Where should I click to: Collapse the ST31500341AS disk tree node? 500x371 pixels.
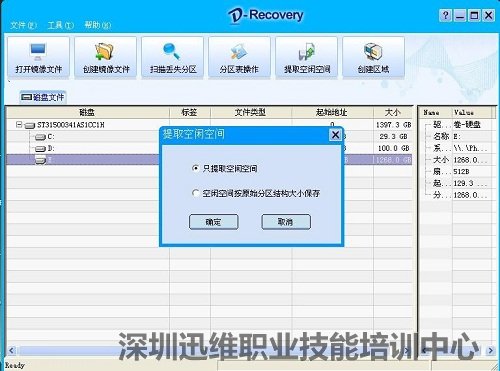pyautogui.click(x=19, y=125)
